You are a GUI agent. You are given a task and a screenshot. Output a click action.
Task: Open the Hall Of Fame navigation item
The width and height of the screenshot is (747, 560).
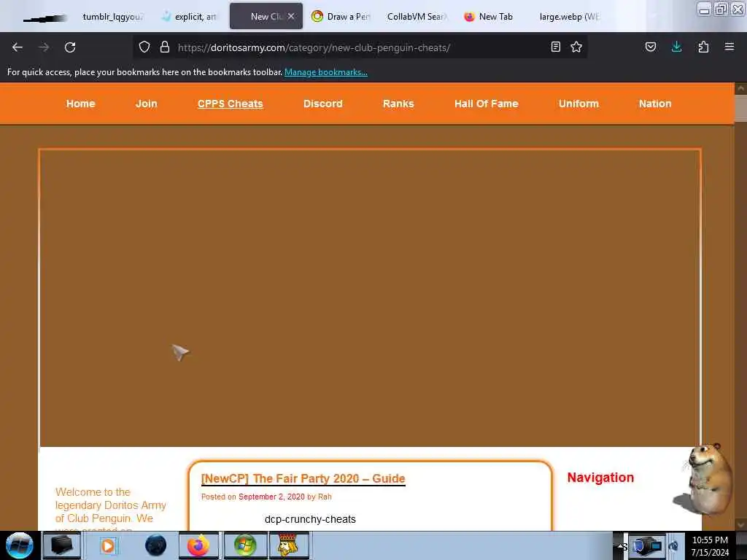487,104
